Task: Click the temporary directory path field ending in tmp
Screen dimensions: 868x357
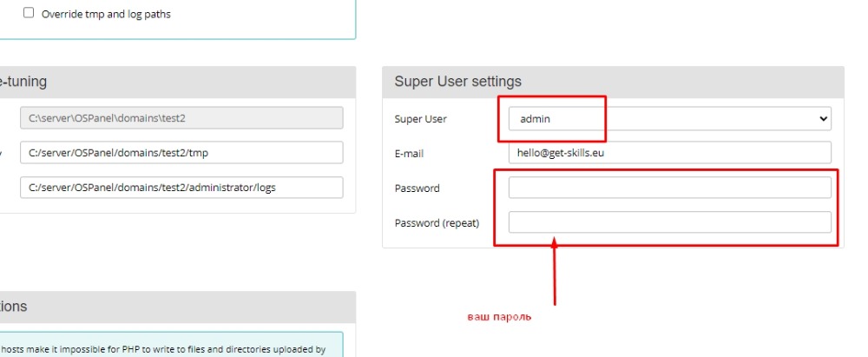Action: click(181, 153)
